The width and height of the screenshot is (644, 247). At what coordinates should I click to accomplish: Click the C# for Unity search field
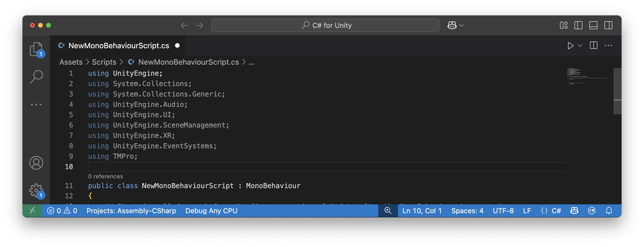click(x=325, y=25)
